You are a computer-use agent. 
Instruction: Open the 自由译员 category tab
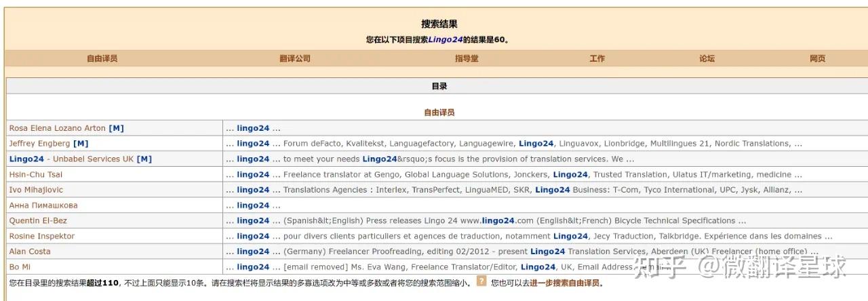click(102, 59)
